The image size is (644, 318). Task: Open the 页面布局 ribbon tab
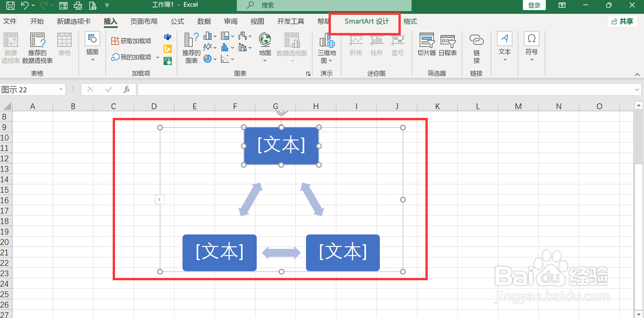coord(144,21)
